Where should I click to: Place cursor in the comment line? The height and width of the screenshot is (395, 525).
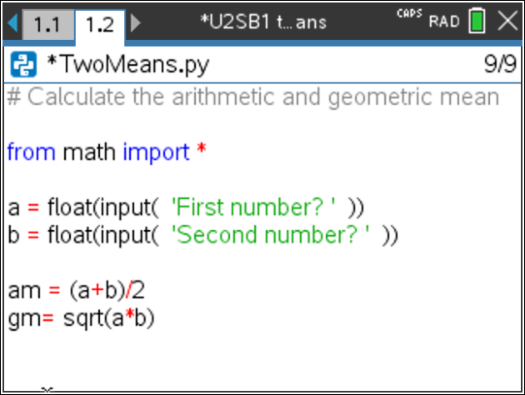coord(253,97)
